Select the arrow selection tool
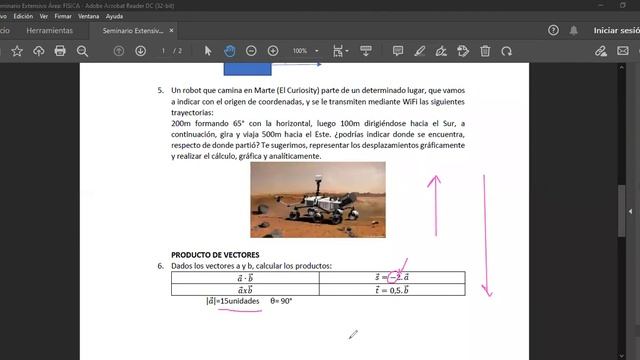The height and width of the screenshot is (360, 640). [208, 51]
